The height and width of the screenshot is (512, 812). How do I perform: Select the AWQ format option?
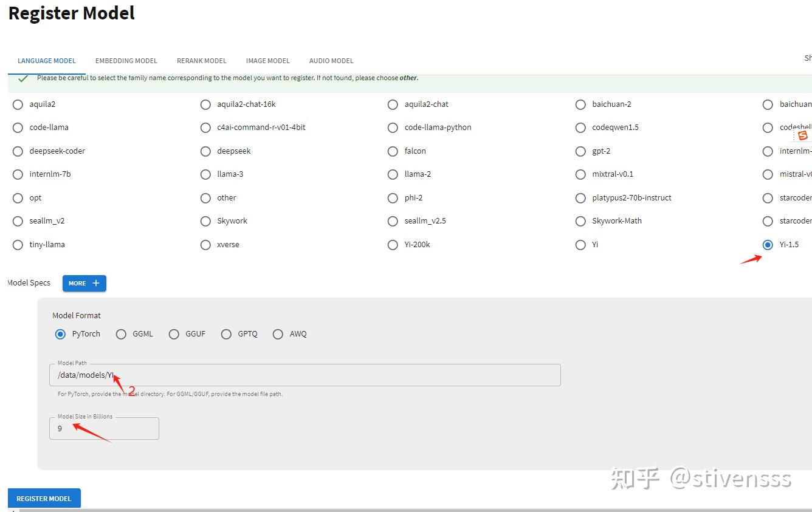(278, 334)
